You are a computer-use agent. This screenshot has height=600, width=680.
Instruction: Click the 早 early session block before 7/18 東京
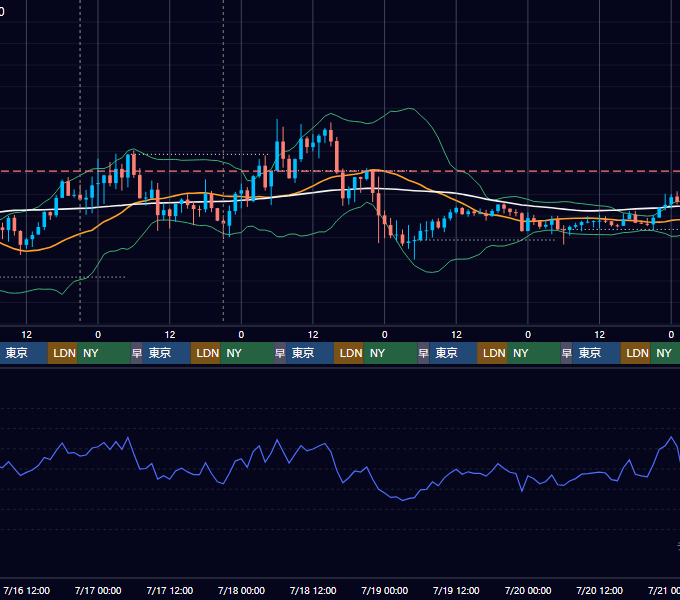point(280,353)
